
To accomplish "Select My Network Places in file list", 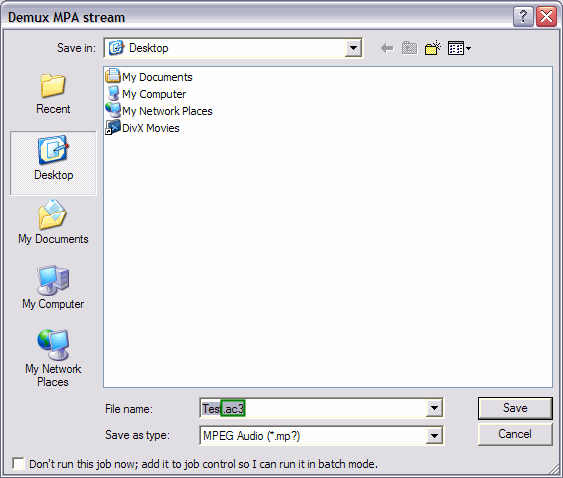I will click(x=159, y=111).
